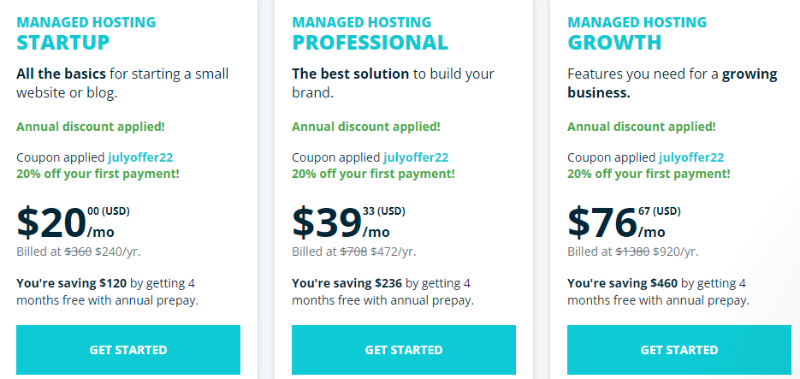Click the $39 per month price
This screenshot has height=379, width=800.
tap(348, 223)
